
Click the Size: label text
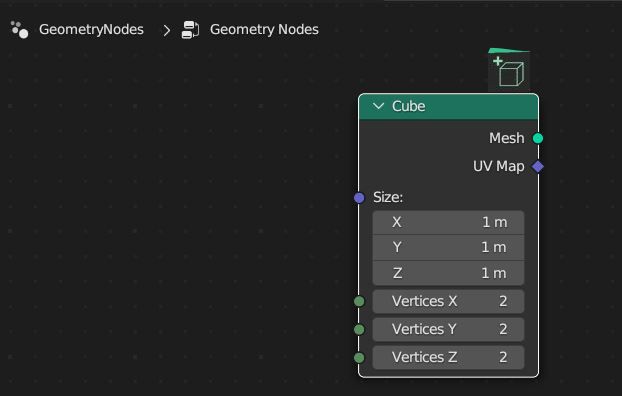(x=388, y=197)
